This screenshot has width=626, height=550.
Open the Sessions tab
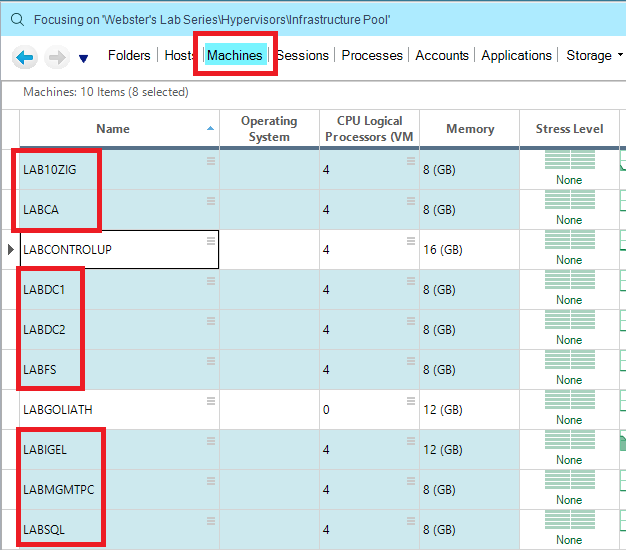[303, 56]
